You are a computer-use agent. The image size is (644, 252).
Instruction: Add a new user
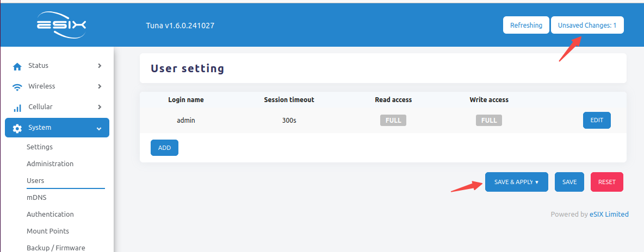click(x=164, y=148)
